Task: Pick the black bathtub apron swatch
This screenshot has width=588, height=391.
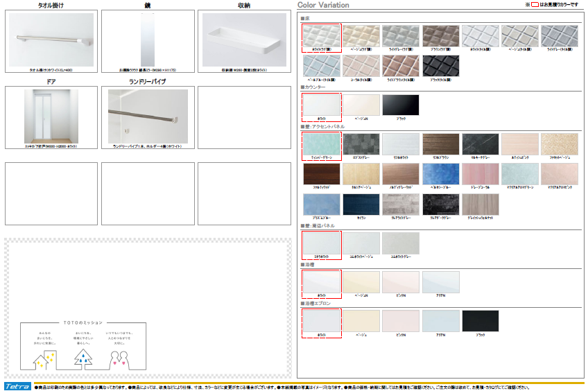Action: pyautogui.click(x=481, y=322)
